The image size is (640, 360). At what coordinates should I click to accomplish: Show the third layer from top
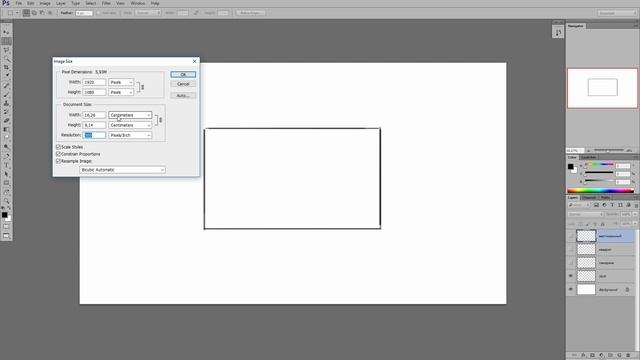pos(571,263)
